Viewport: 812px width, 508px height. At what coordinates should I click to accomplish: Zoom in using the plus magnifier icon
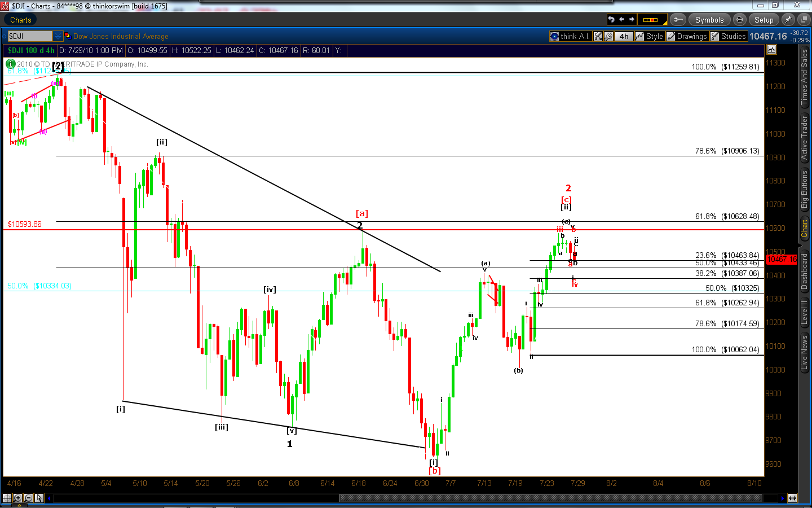pos(17,498)
